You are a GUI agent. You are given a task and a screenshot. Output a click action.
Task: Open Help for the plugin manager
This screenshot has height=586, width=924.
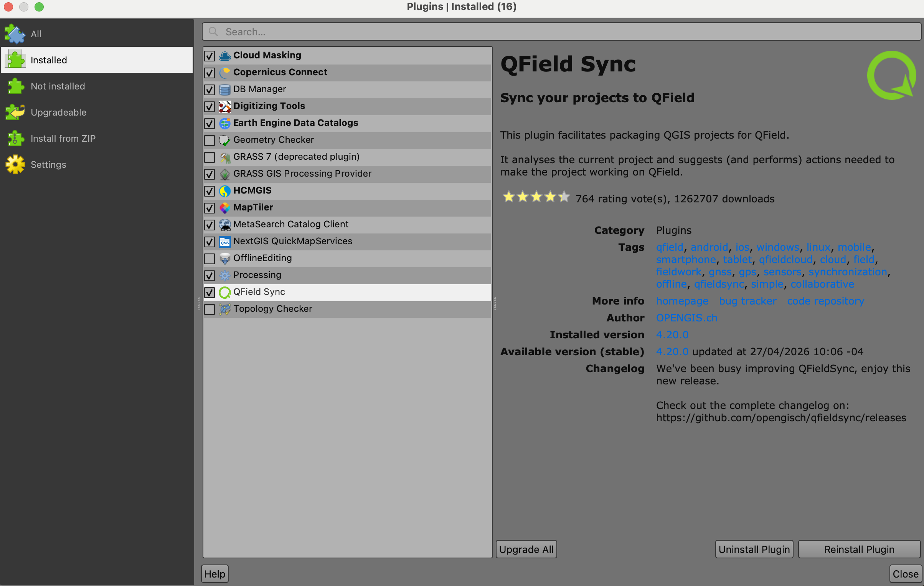click(215, 574)
